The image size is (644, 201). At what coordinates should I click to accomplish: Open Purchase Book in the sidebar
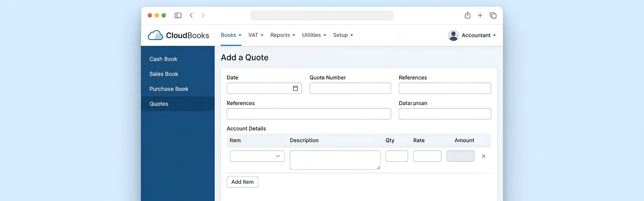[x=178, y=89]
